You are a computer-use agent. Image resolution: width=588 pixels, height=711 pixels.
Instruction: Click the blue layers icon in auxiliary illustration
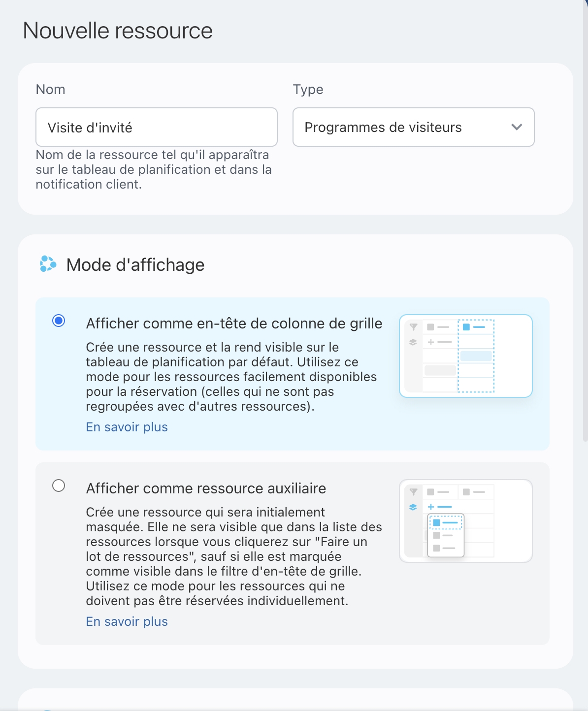[413, 507]
